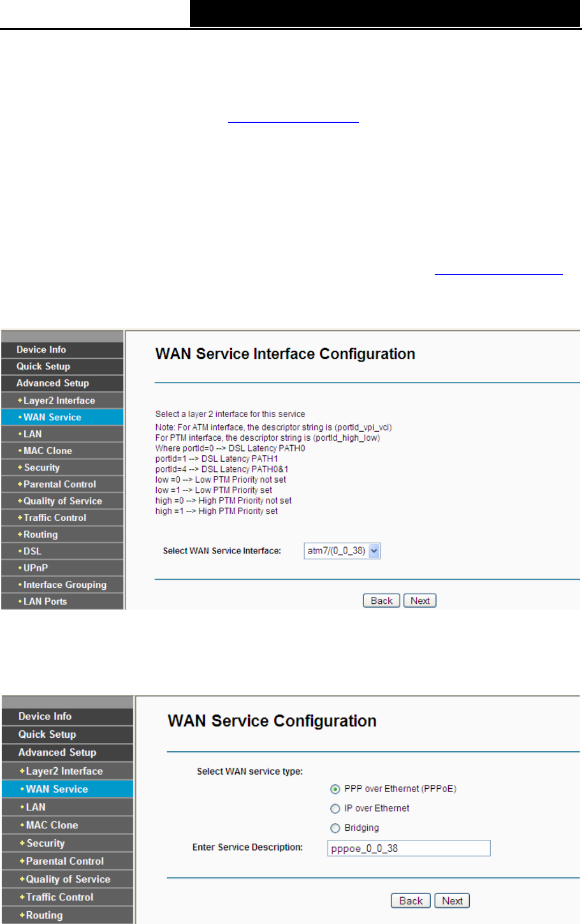Click the 'high =1 --> High PTM Priority set' line
This screenshot has height=924, width=582.
click(217, 511)
